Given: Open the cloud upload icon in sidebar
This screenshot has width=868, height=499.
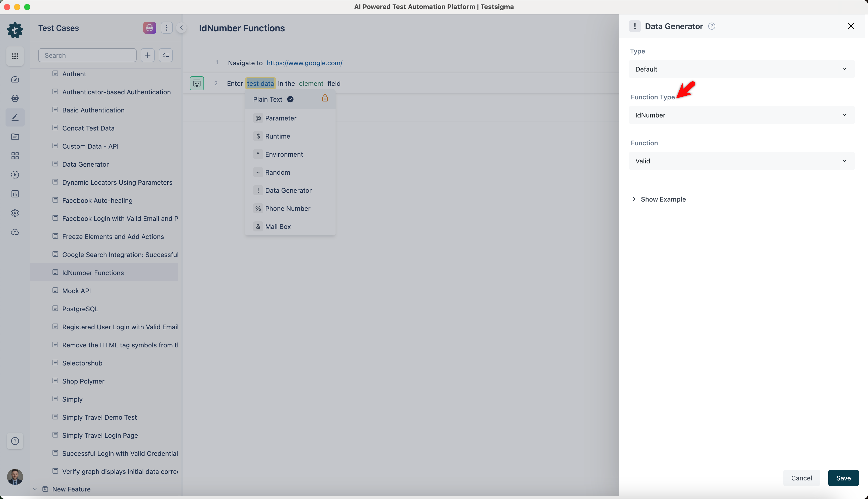Looking at the screenshot, I should coord(15,232).
